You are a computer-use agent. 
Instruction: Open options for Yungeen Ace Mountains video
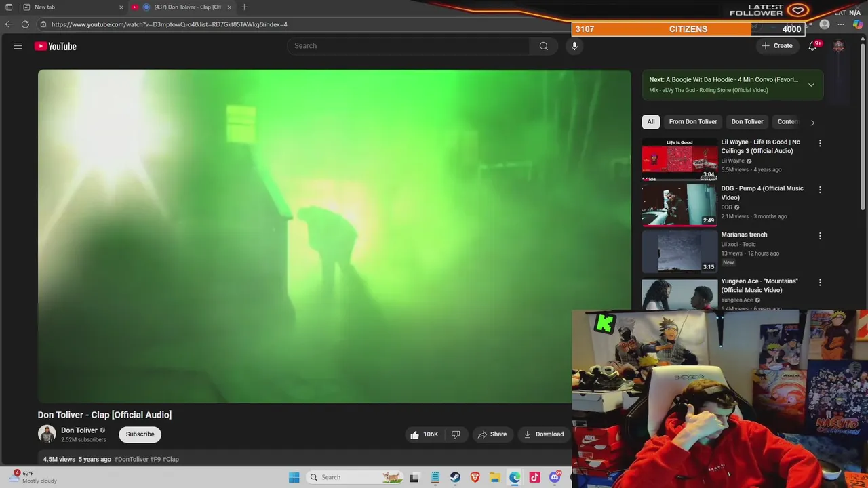pyautogui.click(x=820, y=282)
